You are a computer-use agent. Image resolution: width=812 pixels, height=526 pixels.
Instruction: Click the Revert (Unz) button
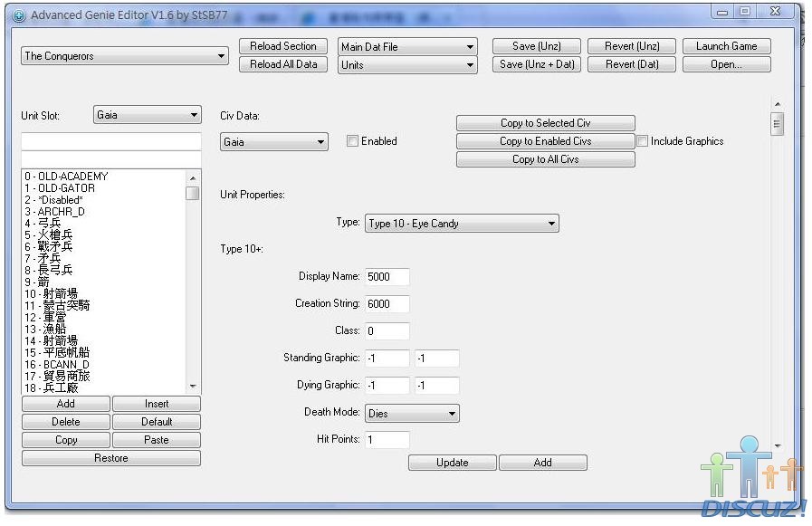click(x=632, y=46)
